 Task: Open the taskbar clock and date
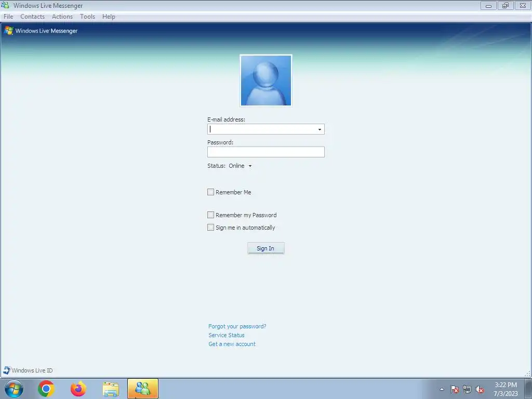click(x=506, y=389)
